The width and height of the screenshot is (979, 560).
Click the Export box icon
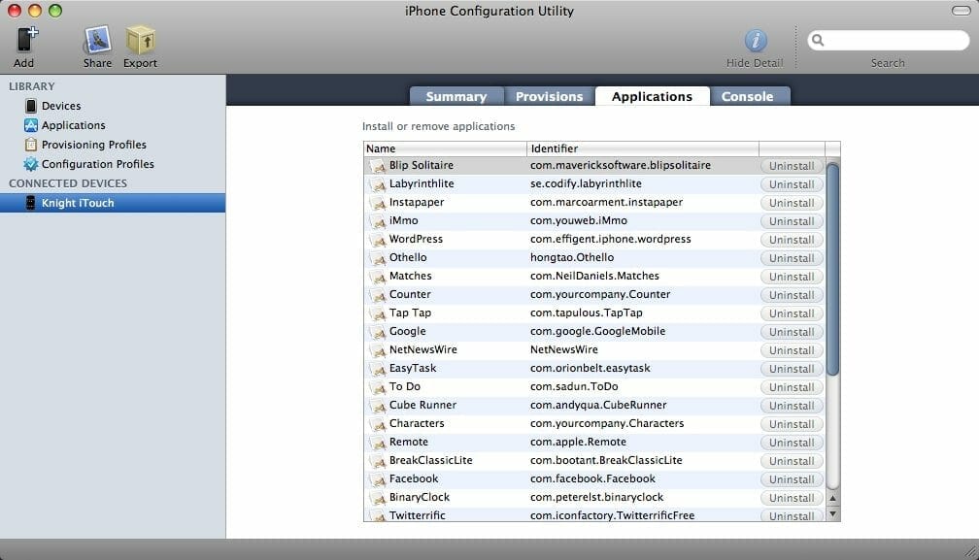click(x=140, y=41)
